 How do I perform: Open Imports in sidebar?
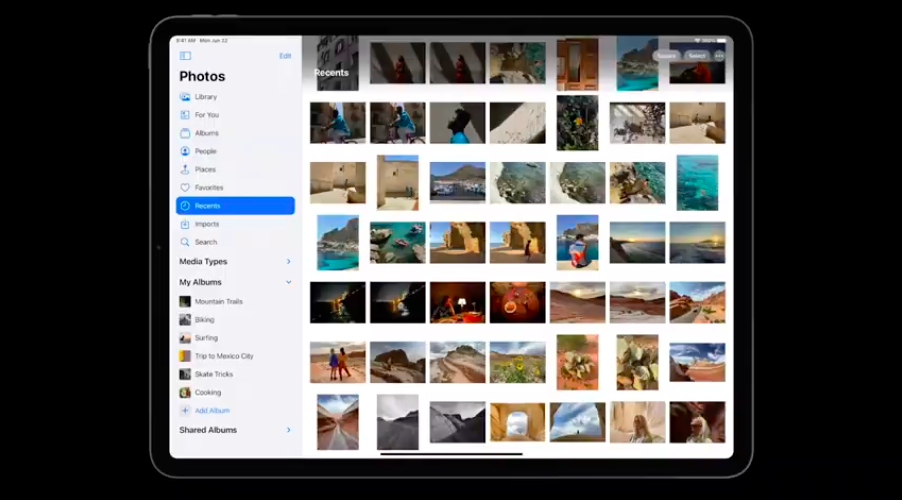pyautogui.click(x=206, y=224)
